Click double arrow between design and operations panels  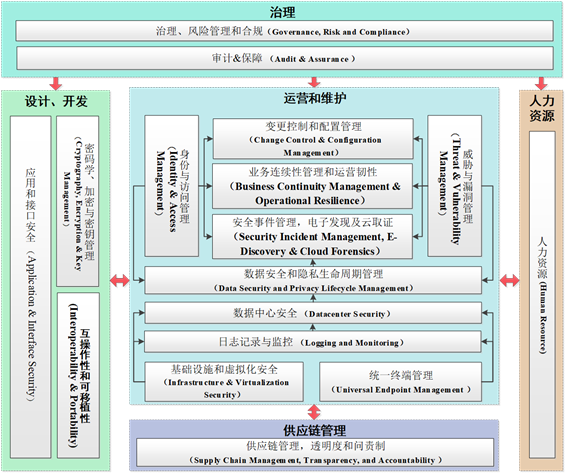pyautogui.click(x=120, y=280)
